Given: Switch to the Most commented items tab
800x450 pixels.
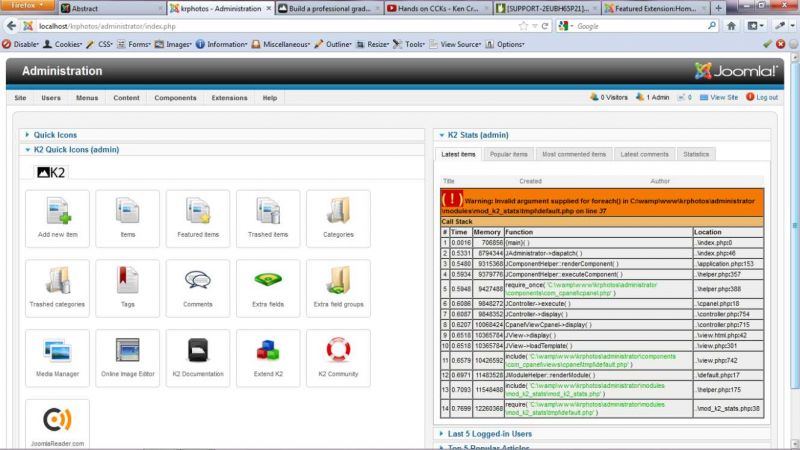Looking at the screenshot, I should tap(574, 154).
